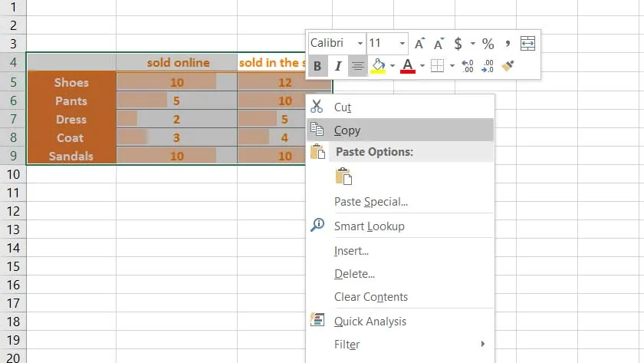Click the Decrease Font Size icon

click(x=439, y=43)
